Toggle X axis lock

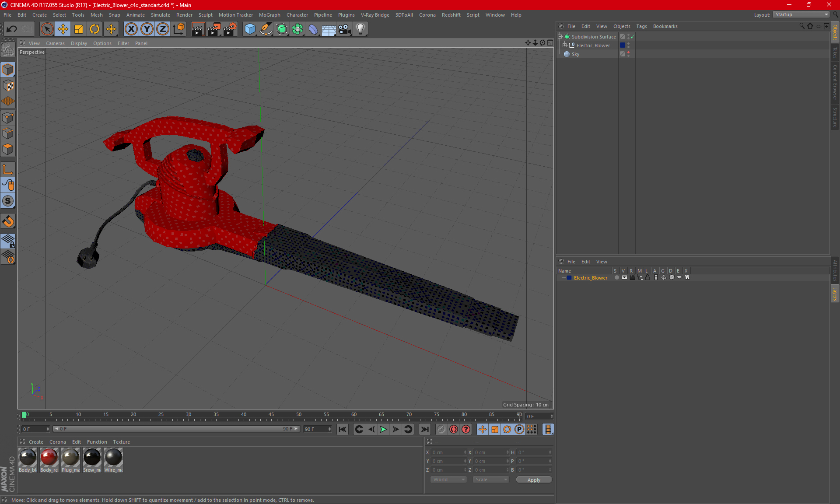[131, 29]
